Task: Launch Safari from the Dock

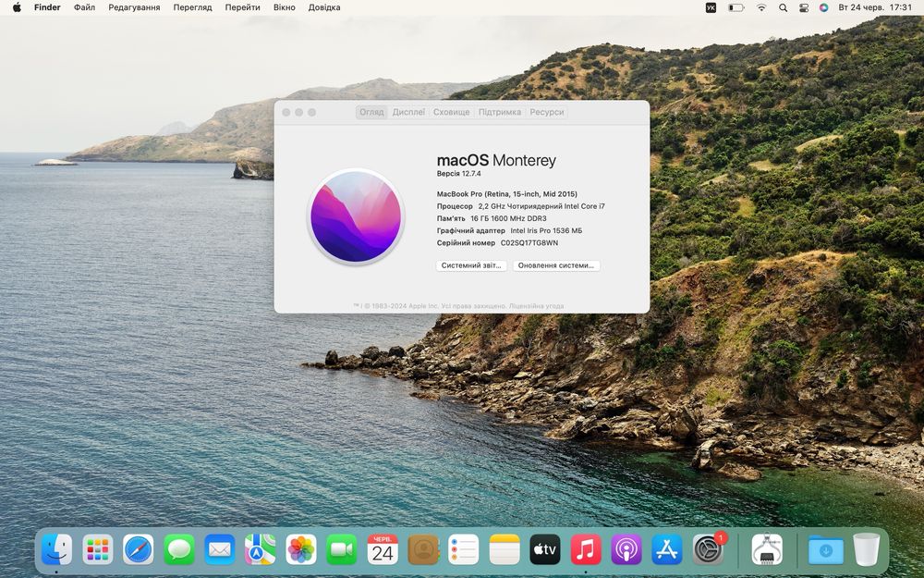Action: click(138, 549)
